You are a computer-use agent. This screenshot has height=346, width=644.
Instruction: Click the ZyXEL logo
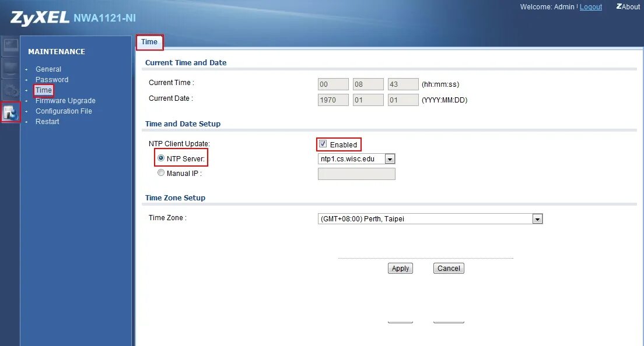coord(40,17)
